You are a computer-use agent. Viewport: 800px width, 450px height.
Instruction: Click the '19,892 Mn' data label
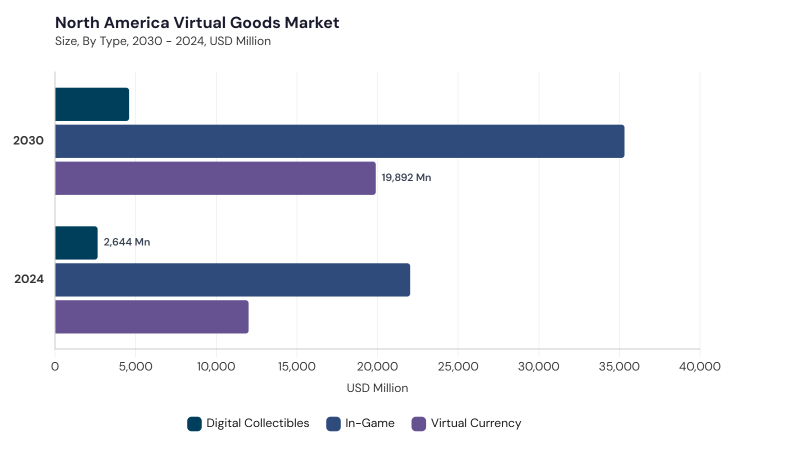(407, 178)
